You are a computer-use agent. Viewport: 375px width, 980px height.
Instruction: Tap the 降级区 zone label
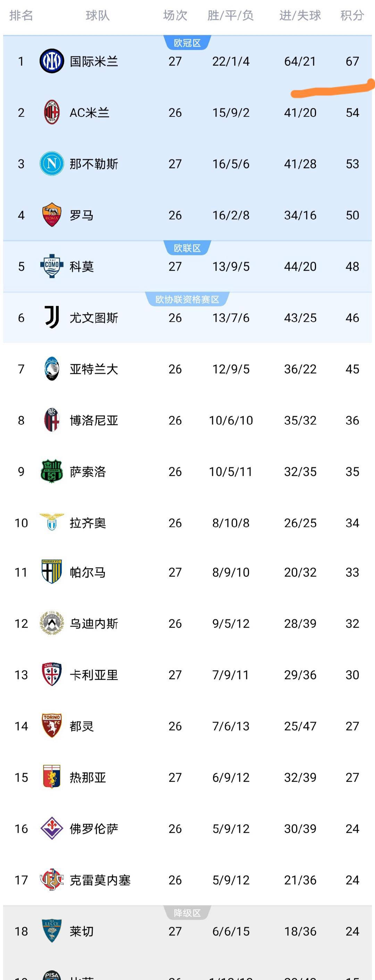(x=187, y=913)
